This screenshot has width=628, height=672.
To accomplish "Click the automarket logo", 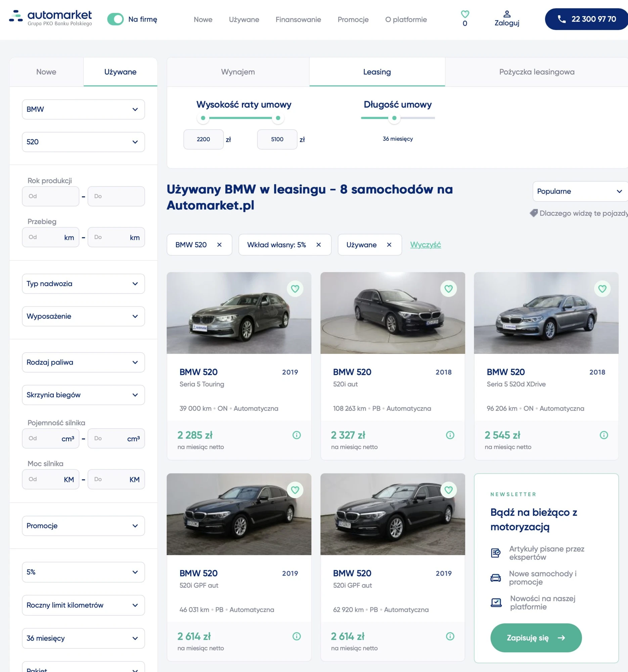I will coord(50,18).
